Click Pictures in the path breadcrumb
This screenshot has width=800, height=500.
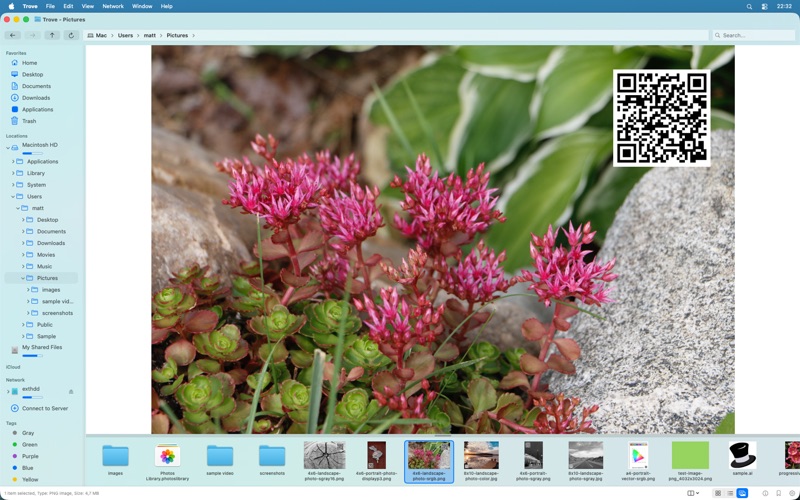tap(177, 36)
